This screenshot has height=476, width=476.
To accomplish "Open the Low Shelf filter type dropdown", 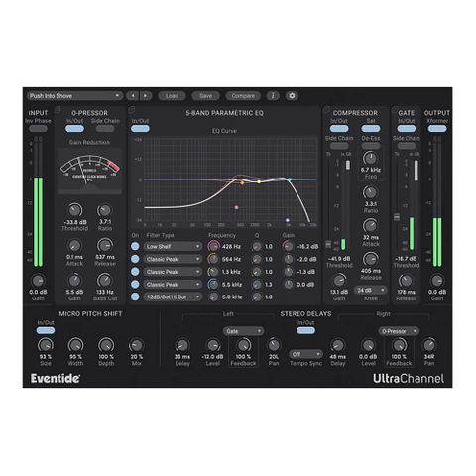I will 173,247.
